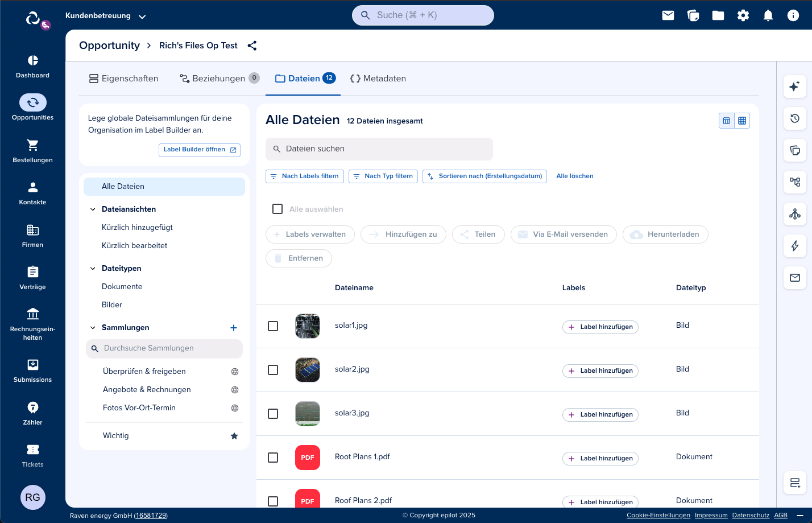Switch to the Metadaten tab

coord(378,78)
